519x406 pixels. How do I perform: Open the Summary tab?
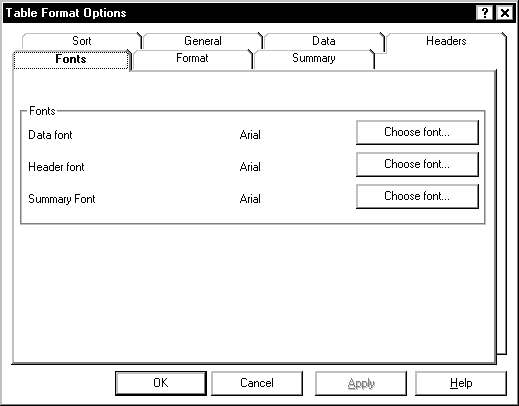pos(314,58)
